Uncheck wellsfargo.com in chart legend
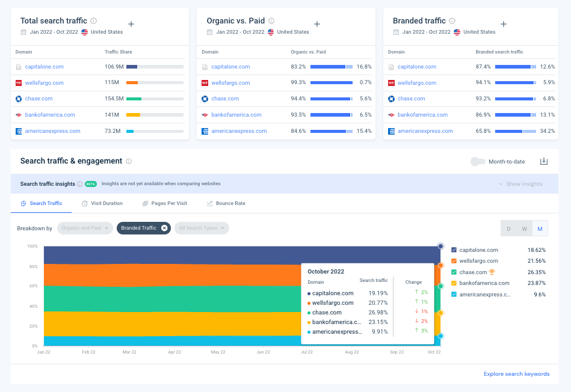 [x=454, y=260]
